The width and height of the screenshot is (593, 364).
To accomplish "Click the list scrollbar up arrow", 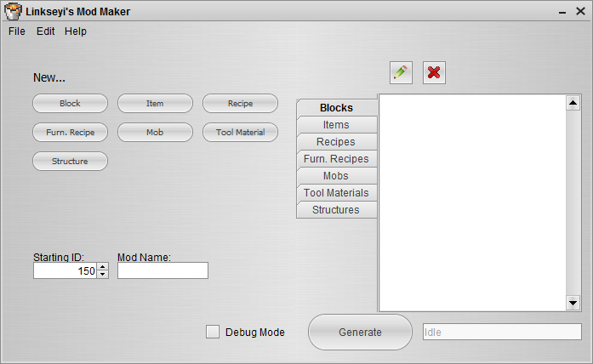I will coord(573,103).
